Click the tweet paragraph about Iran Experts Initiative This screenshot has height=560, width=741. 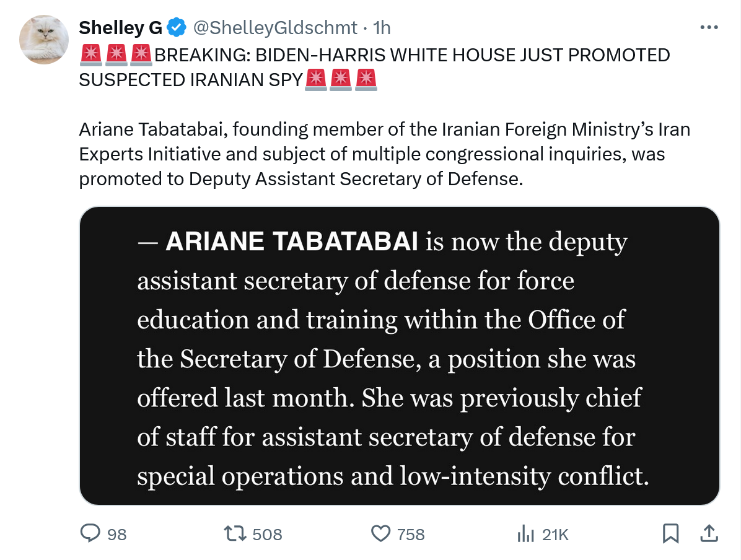pos(384,154)
